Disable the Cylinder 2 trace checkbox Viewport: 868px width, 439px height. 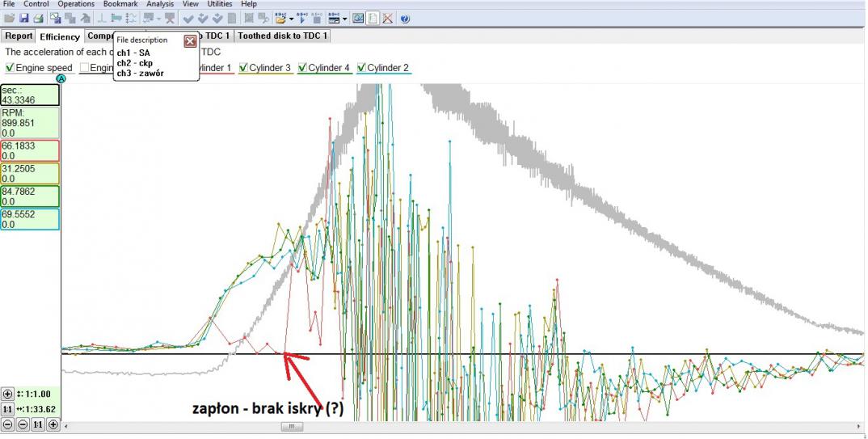[x=361, y=68]
